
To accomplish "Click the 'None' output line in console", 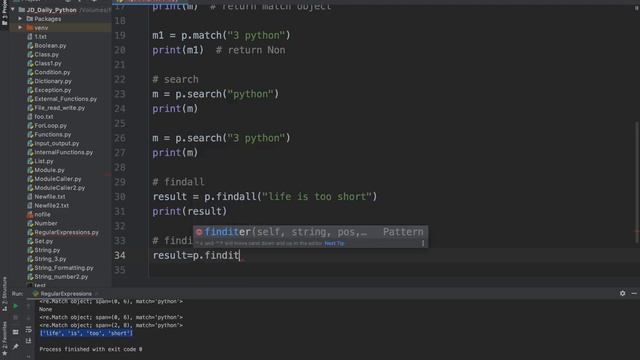I will pyautogui.click(x=45, y=309).
